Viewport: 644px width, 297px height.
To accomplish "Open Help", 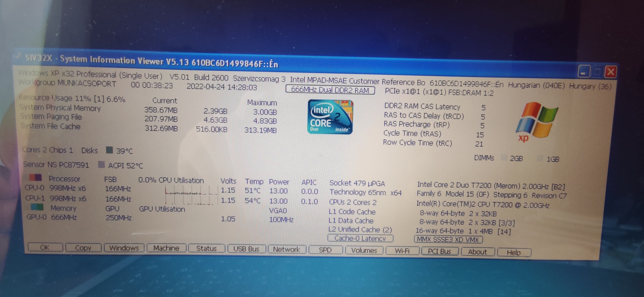I will [x=514, y=252].
